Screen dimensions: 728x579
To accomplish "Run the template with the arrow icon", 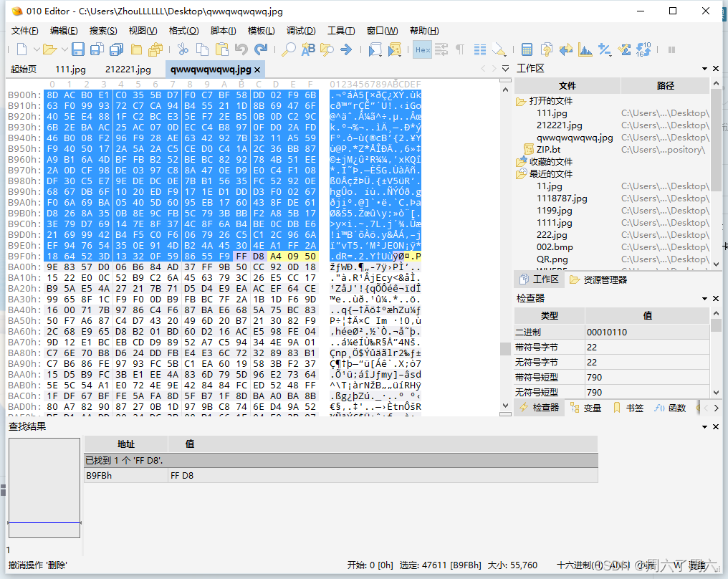I will coord(396,51).
